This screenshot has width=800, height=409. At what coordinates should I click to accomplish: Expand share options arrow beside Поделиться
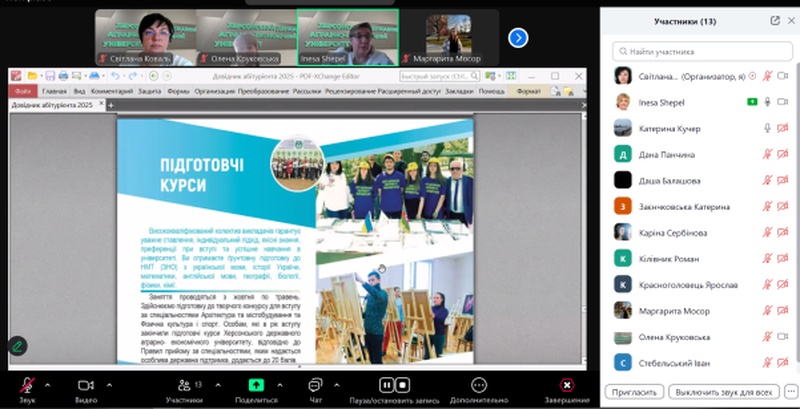click(x=280, y=385)
